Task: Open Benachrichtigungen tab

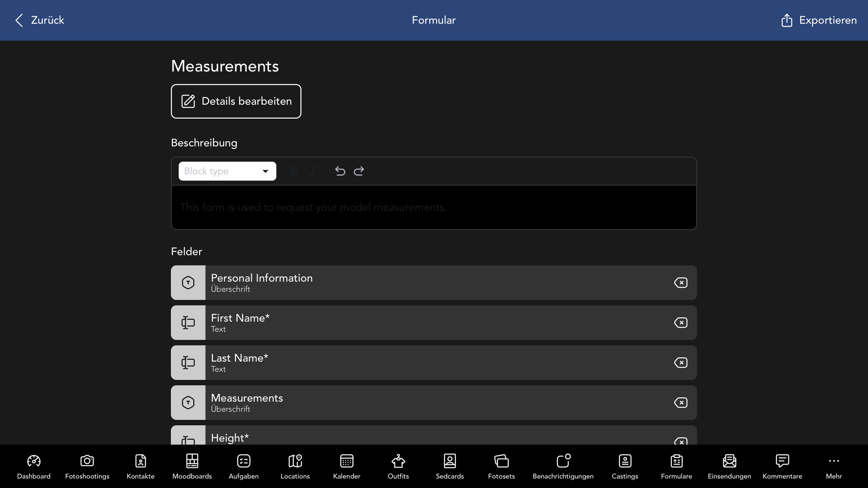Action: 563,467
